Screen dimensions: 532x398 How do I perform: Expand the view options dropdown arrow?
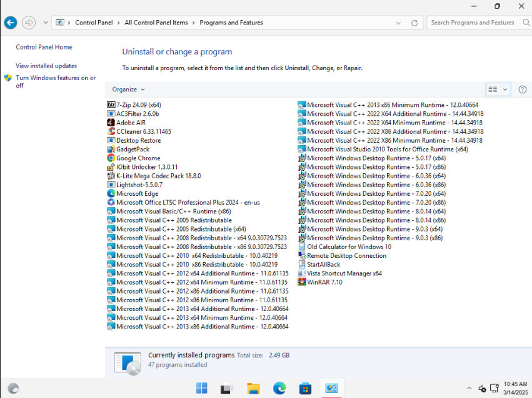(505, 89)
